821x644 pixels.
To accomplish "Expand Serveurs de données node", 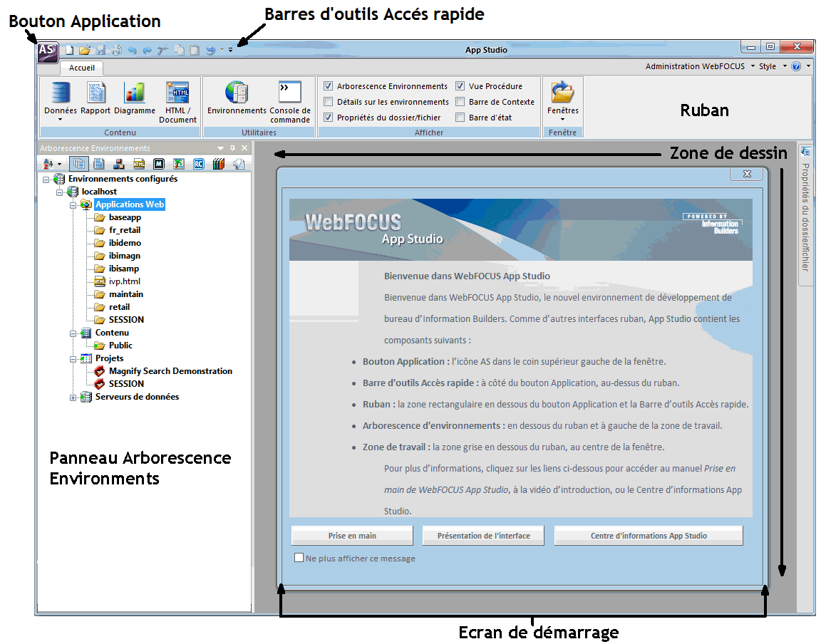I will (73, 398).
